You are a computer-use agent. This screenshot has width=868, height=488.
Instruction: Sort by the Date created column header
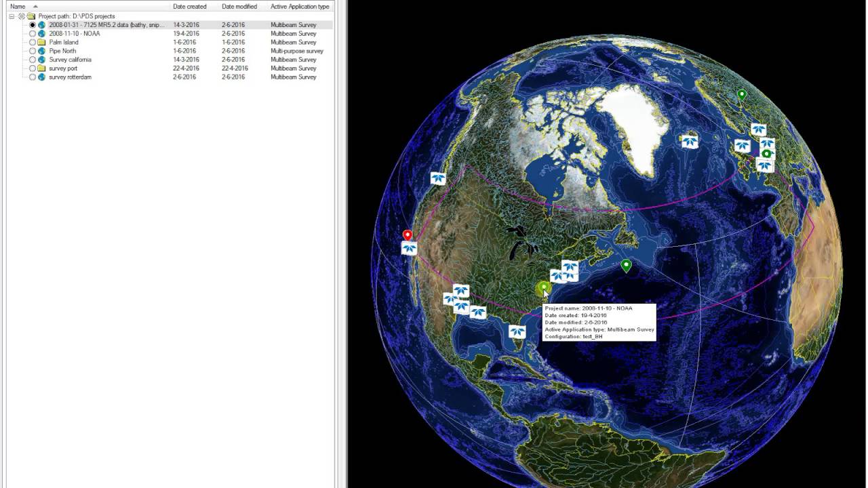pos(190,6)
